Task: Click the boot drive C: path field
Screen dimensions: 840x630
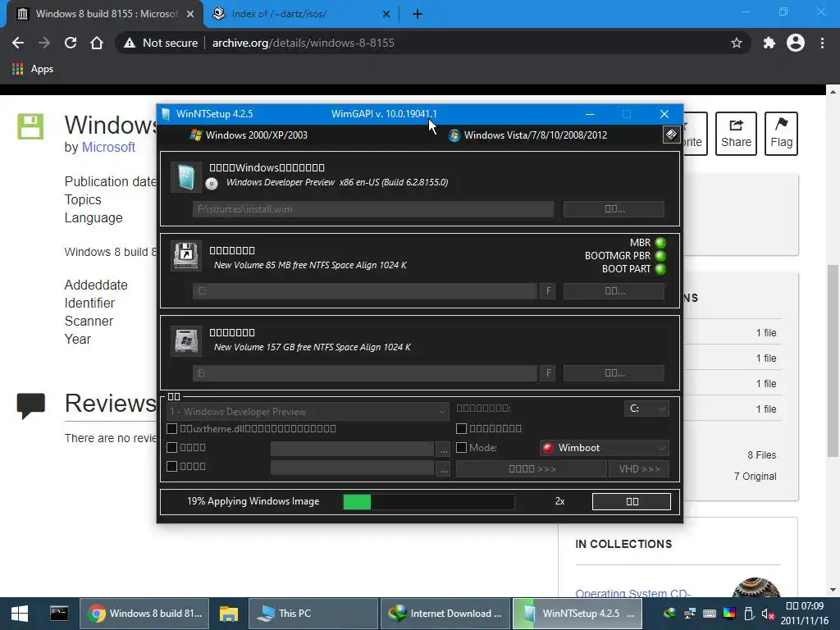Action: click(x=365, y=291)
